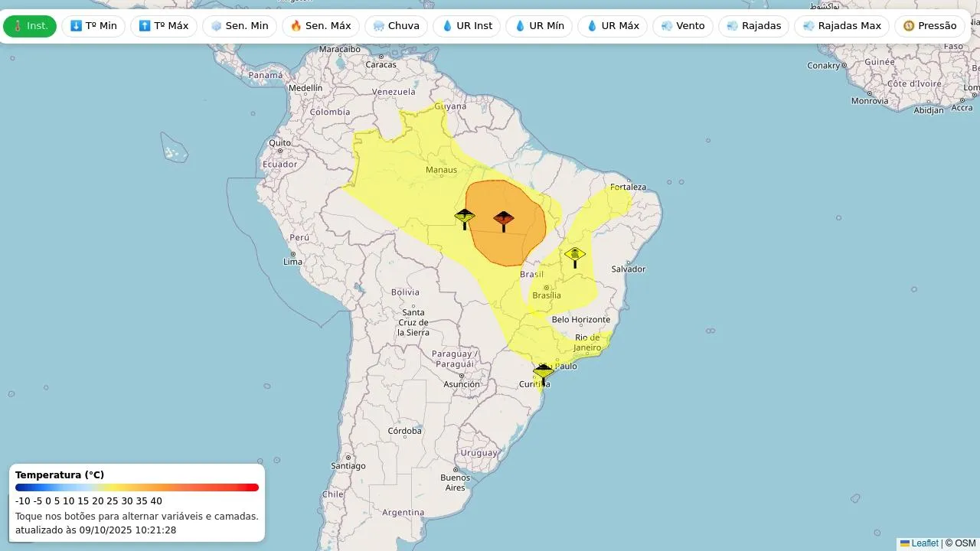
Task: Activate the Rajadas gusts layer
Action: coord(753,26)
